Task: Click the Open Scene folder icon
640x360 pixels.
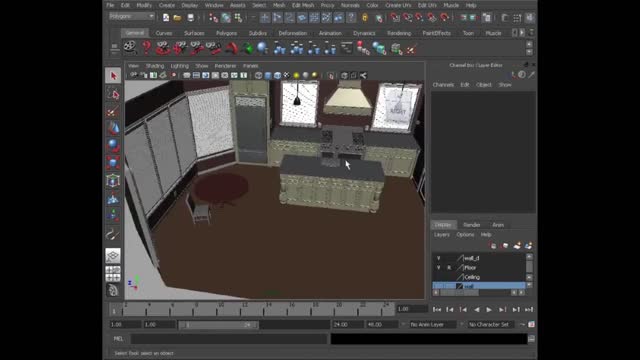Action: click(x=177, y=18)
